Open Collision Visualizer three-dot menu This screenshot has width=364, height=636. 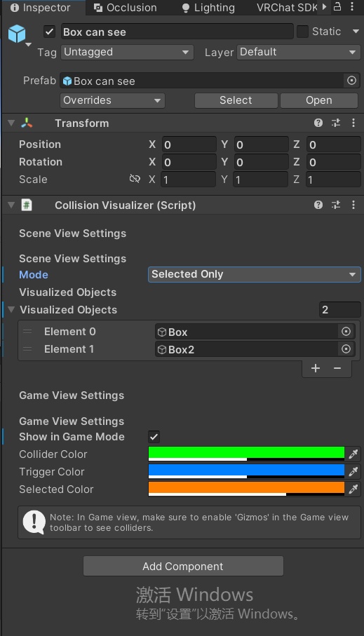[x=353, y=205]
